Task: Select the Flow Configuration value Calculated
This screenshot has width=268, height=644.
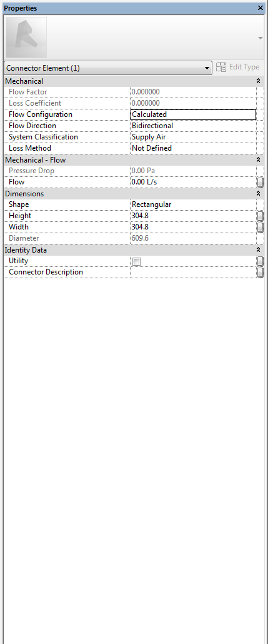Action: (x=193, y=114)
